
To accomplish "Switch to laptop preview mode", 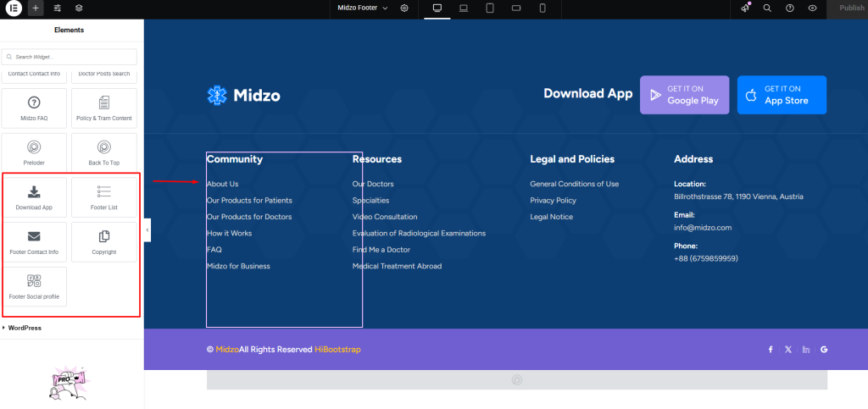I will (x=464, y=8).
